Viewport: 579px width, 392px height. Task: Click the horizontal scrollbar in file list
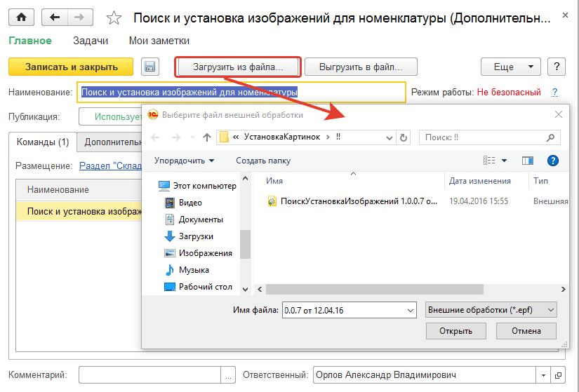tap(374, 290)
